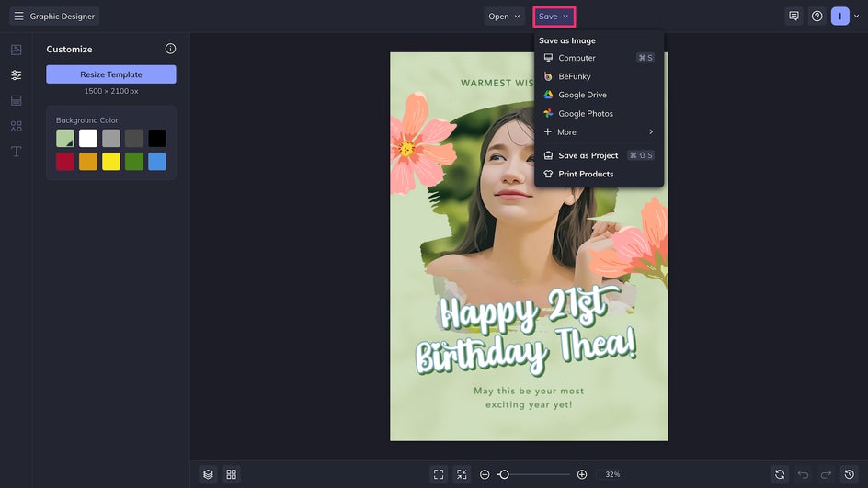Open the hamburger main menu
The height and width of the screenshot is (488, 868).
(x=18, y=16)
